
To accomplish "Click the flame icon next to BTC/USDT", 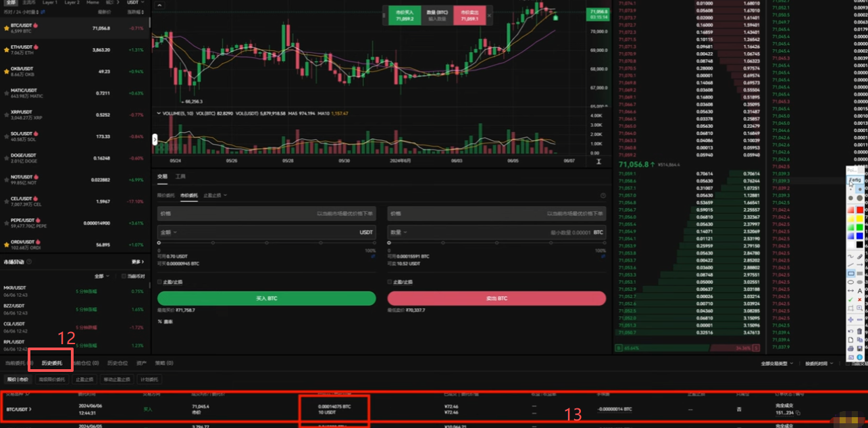I will tap(36, 26).
